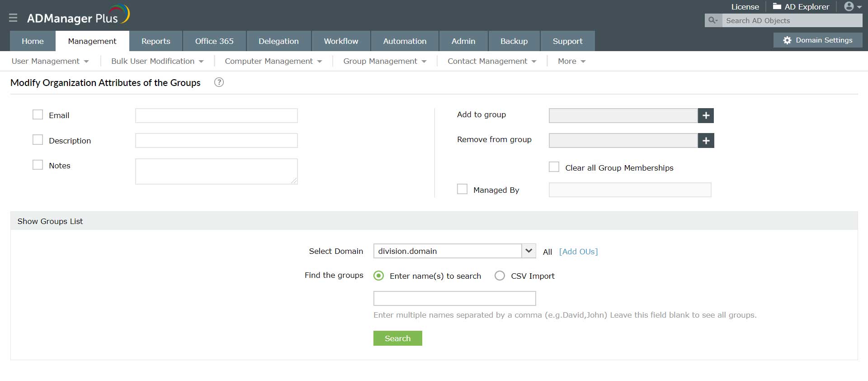
Task: Select Enter name(s) to search radio
Action: click(x=379, y=276)
